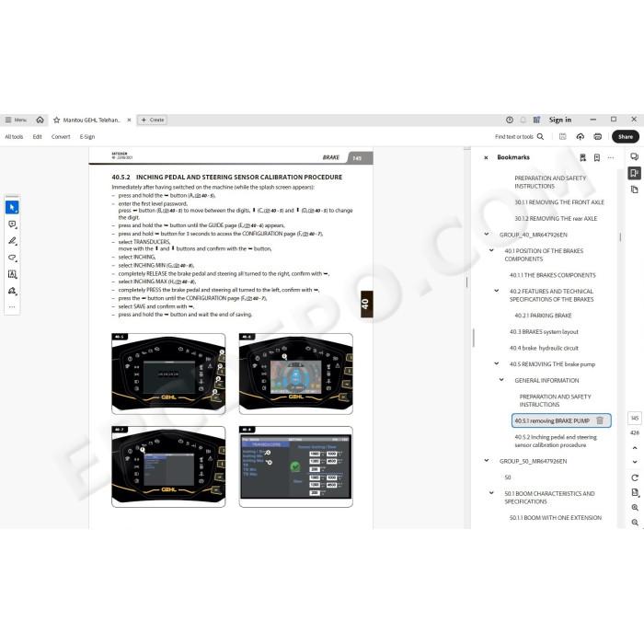Collapse GROUP_40_MR647926EN bookmark
The width and height of the screenshot is (644, 644).
(487, 234)
